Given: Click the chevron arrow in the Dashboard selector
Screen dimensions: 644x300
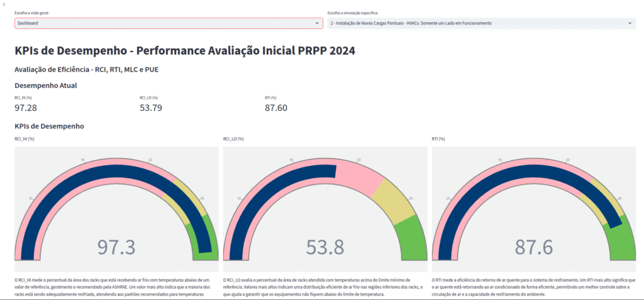Looking at the screenshot, I should coord(317,23).
